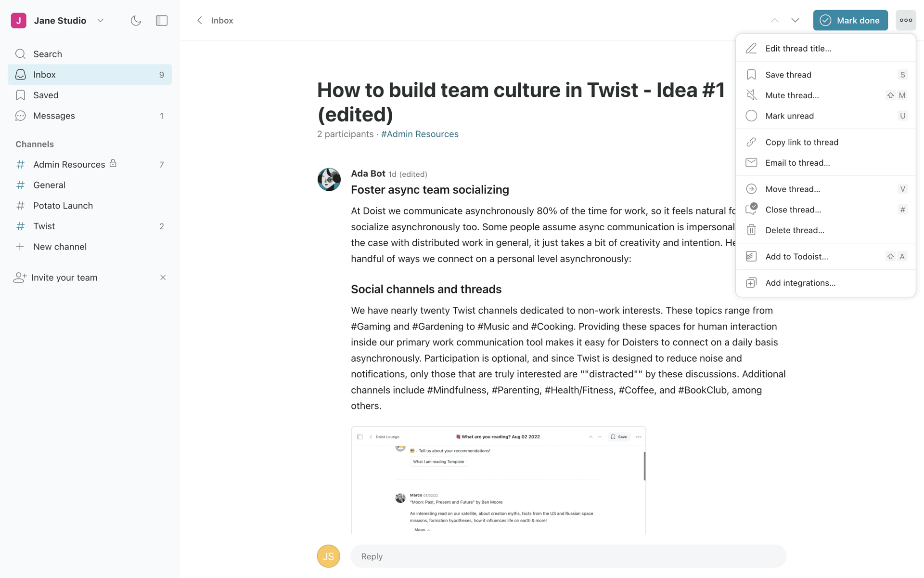Choose Copy link to thread
This screenshot has height=578, width=924.
[826, 142]
